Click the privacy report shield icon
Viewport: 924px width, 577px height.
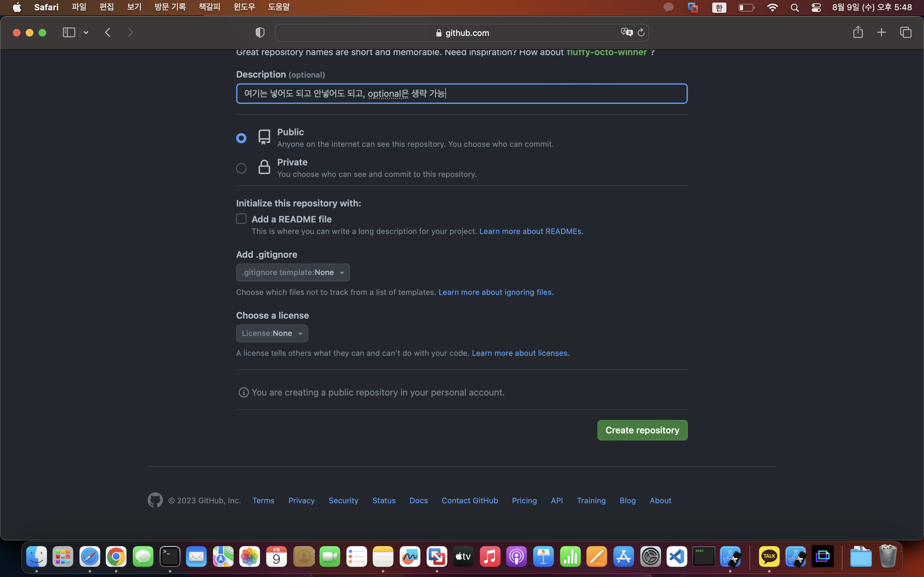pyautogui.click(x=260, y=32)
